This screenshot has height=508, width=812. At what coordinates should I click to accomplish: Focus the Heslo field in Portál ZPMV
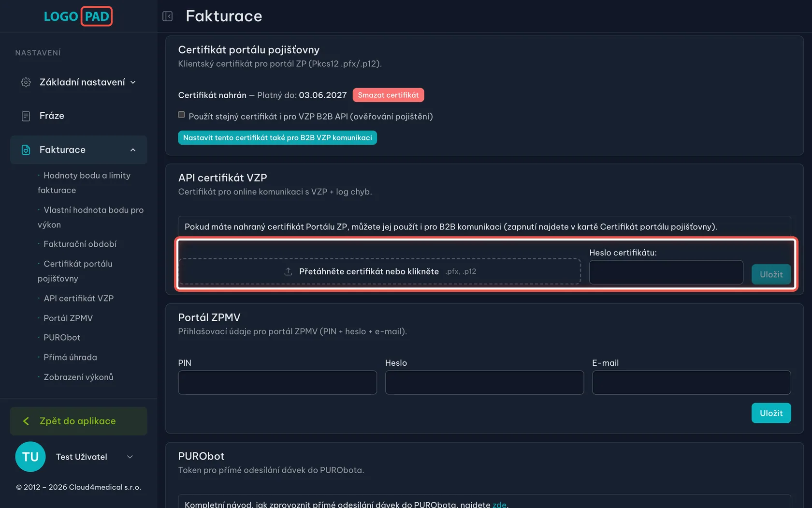(x=484, y=383)
